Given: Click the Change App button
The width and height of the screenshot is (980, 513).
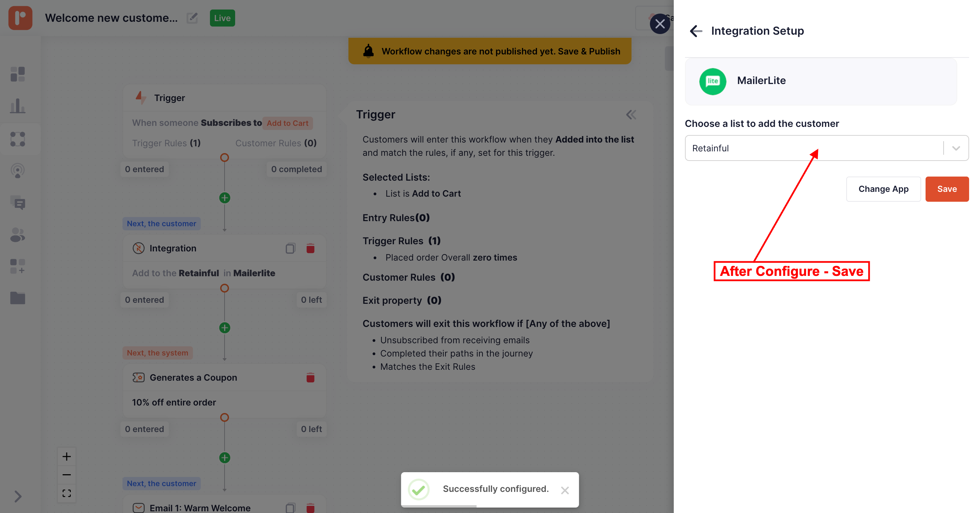Looking at the screenshot, I should tap(883, 189).
